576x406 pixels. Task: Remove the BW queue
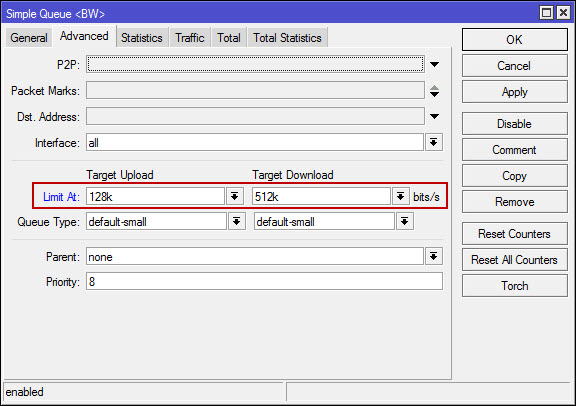(x=514, y=202)
